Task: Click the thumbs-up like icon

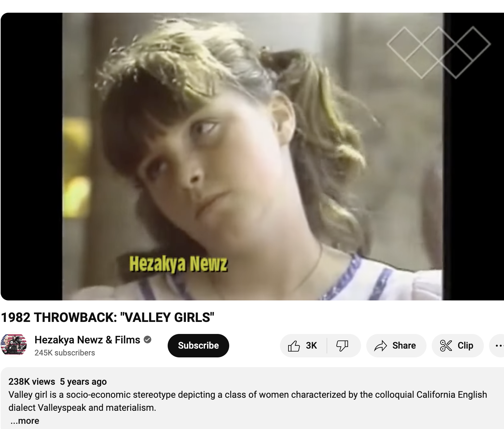Action: pyautogui.click(x=294, y=346)
